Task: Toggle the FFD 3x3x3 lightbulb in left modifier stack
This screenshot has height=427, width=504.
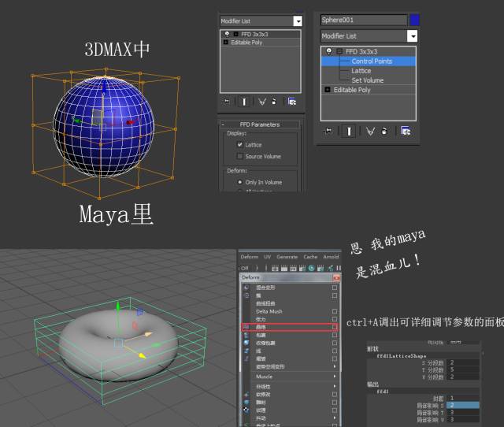Action: [x=228, y=34]
